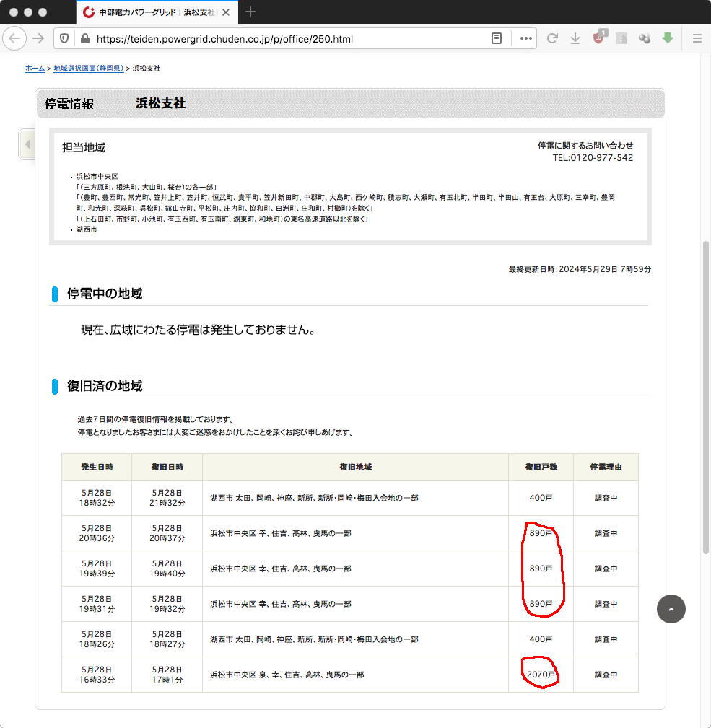Show site security padlock info
The width and height of the screenshot is (711, 728).
tap(85, 38)
